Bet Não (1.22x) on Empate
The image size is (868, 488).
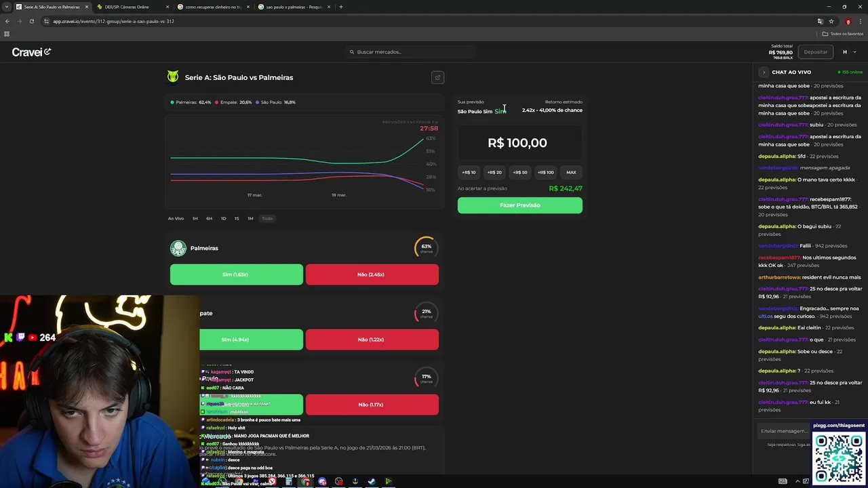(372, 340)
